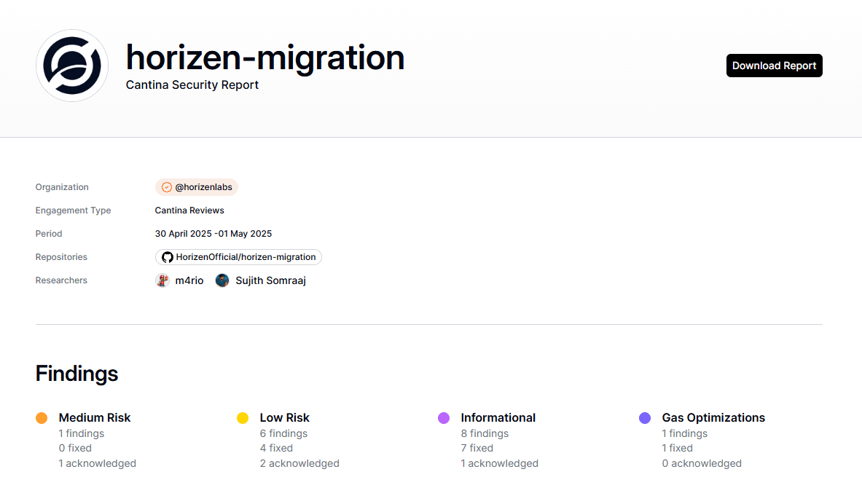Click the horizen-migration page title

coord(265,57)
